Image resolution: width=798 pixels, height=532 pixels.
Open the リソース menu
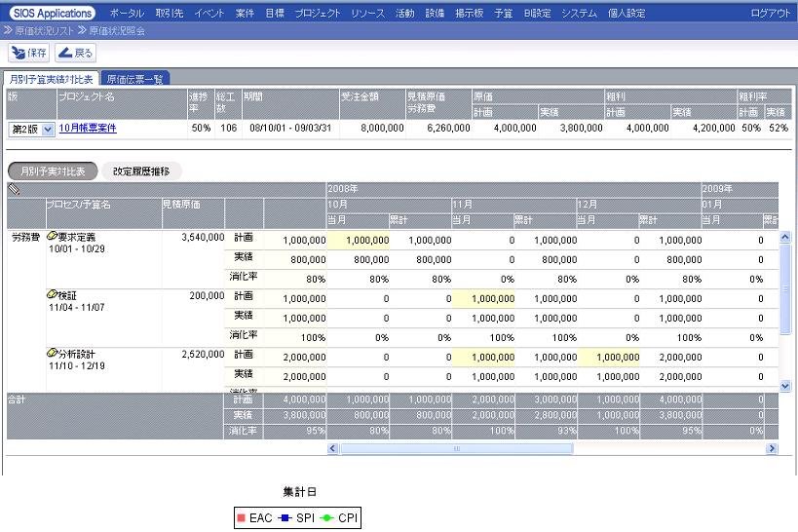[x=367, y=14]
